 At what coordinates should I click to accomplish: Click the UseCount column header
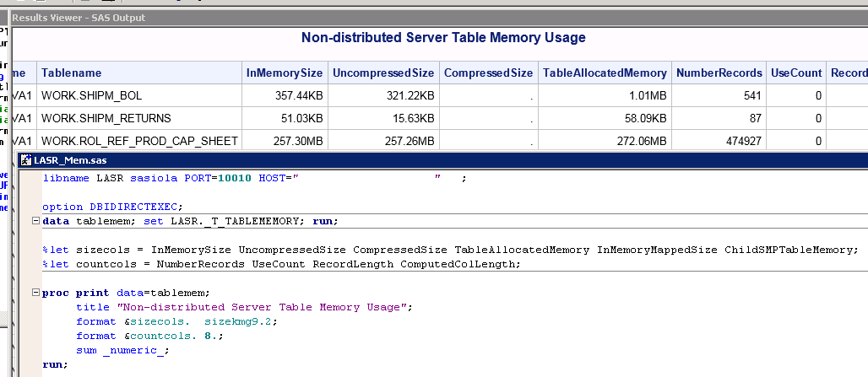796,73
